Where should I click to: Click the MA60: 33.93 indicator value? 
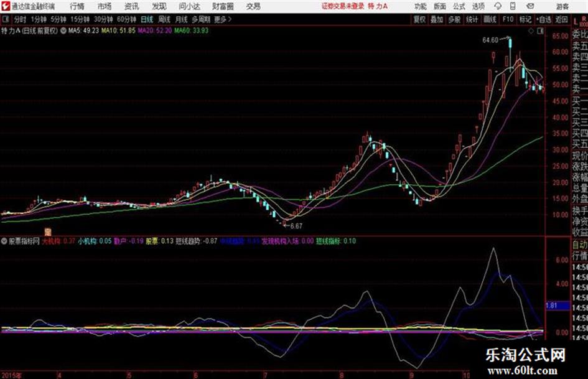191,30
